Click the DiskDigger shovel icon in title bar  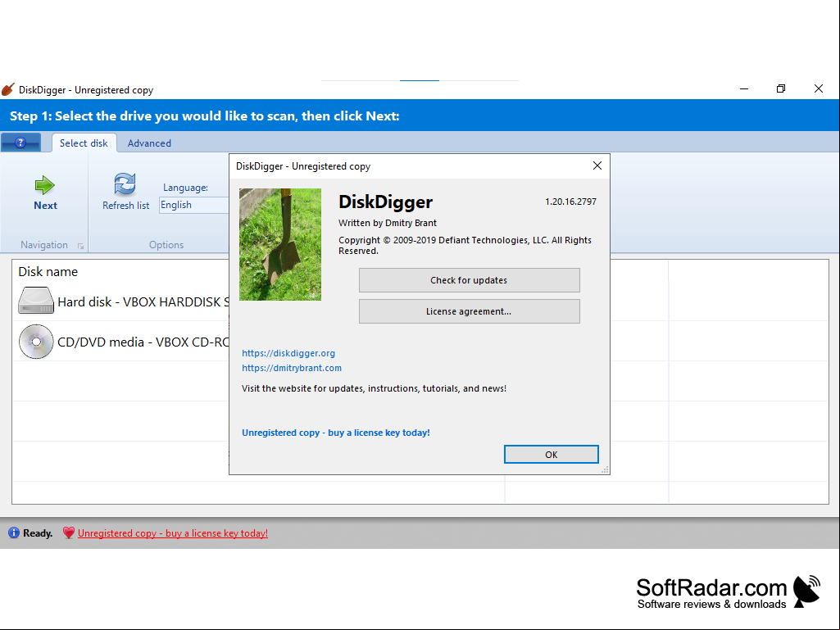point(7,89)
